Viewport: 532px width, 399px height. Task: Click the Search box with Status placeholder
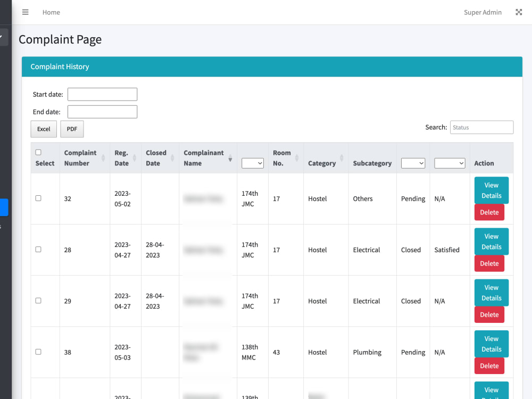481,127
